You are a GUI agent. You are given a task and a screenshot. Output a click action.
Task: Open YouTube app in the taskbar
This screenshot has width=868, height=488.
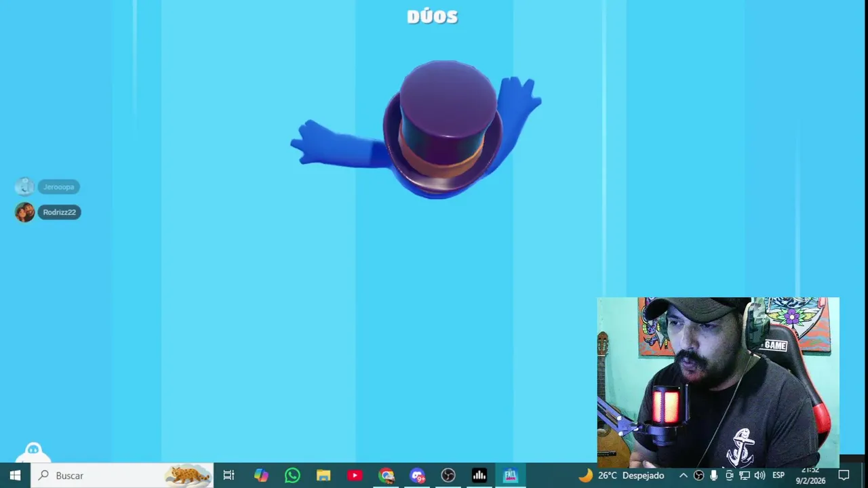(x=355, y=475)
